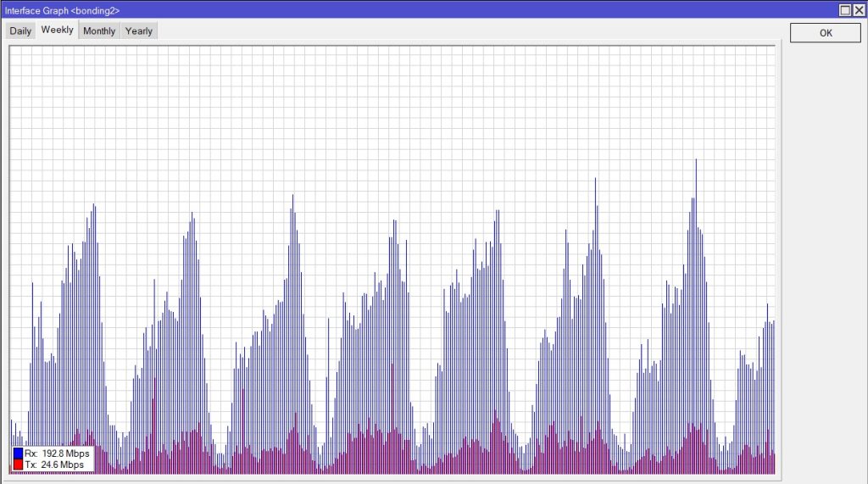
Task: Open the Monthly tab
Action: tap(99, 31)
